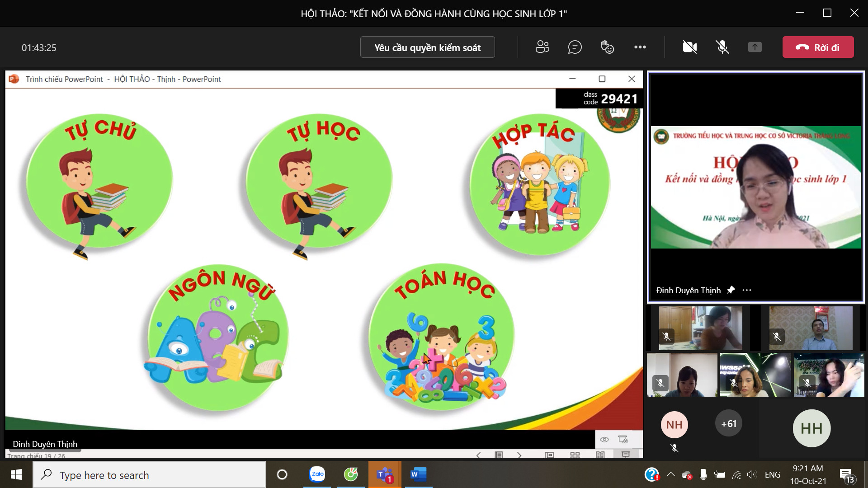Toggle the camera on
The width and height of the screenshot is (868, 488).
[x=689, y=47]
